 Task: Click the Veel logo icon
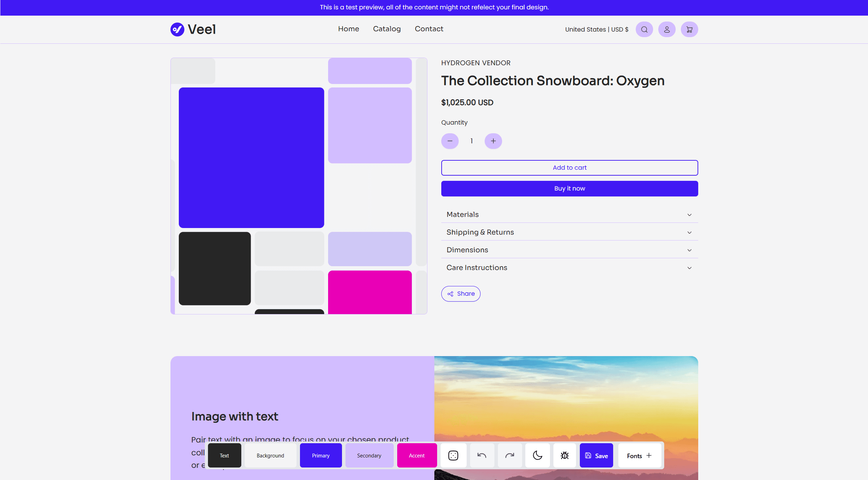(x=177, y=30)
